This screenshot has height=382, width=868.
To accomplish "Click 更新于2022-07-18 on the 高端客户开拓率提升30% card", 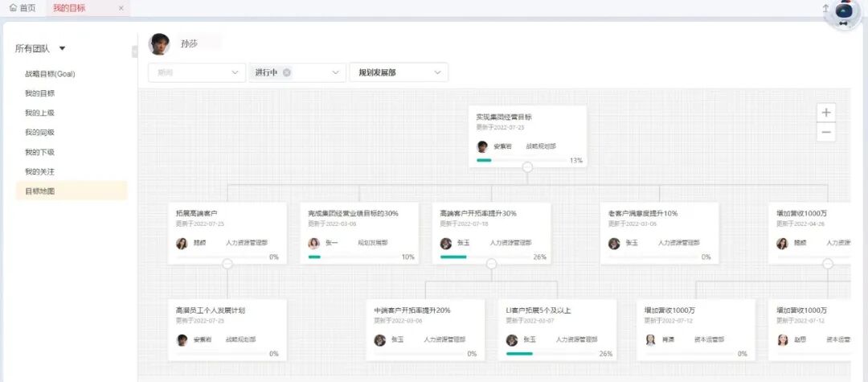I will pyautogui.click(x=464, y=224).
